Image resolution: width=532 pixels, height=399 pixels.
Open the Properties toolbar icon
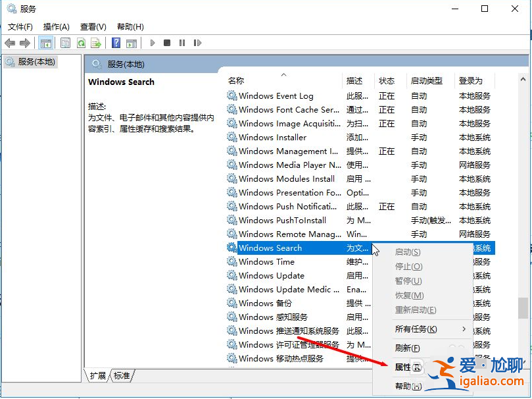[66, 42]
